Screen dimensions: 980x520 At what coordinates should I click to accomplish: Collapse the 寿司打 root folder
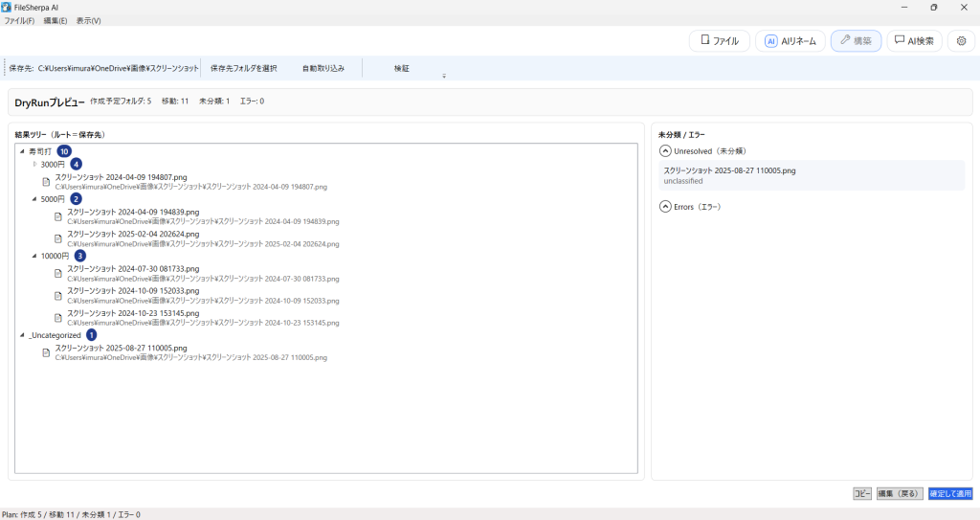(x=22, y=151)
